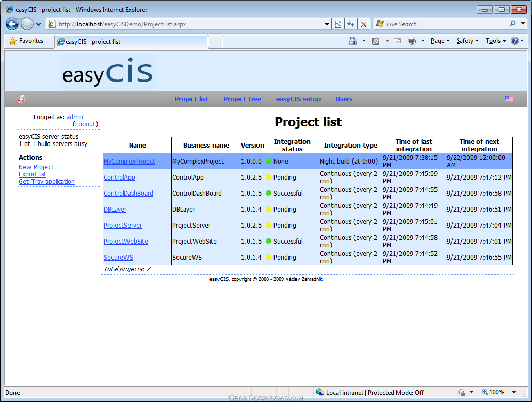Image resolution: width=532 pixels, height=402 pixels.
Task: Go to Project list navigation link
Action: tap(191, 99)
